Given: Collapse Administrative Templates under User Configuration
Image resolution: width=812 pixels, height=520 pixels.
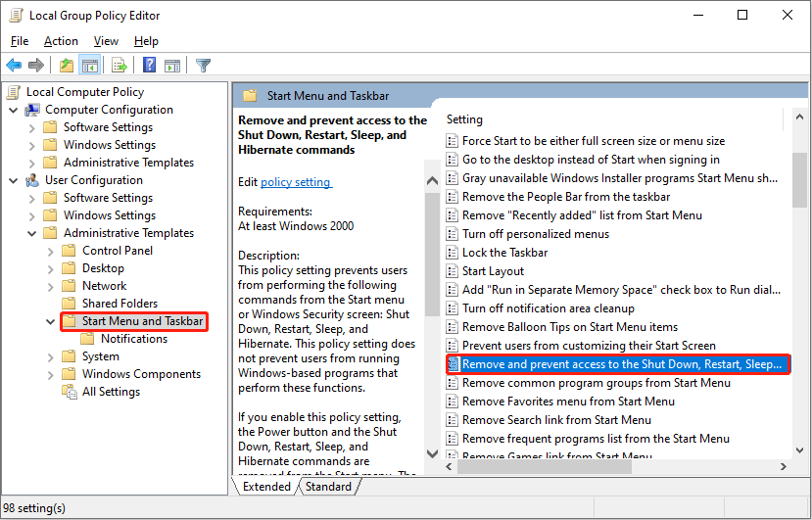Looking at the screenshot, I should 32,233.
